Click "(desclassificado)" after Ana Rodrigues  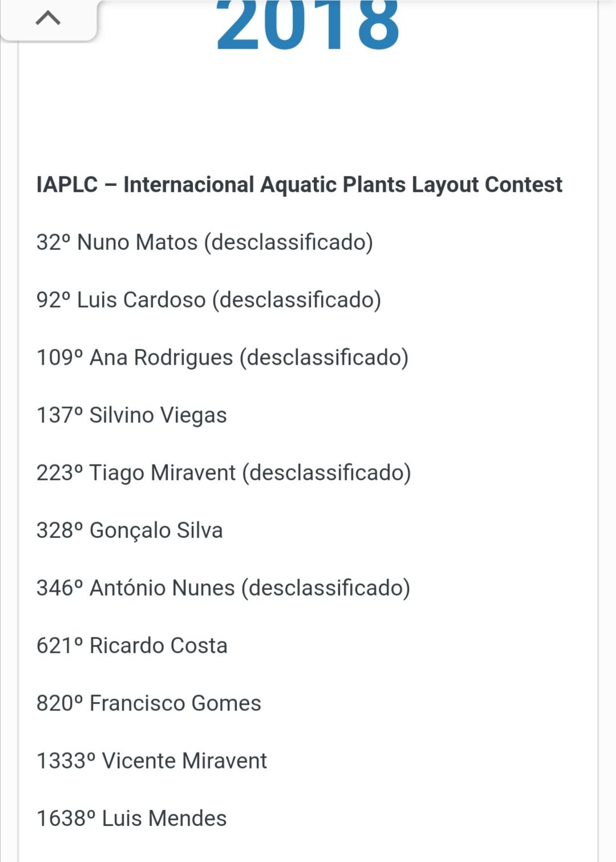pyautogui.click(x=324, y=358)
